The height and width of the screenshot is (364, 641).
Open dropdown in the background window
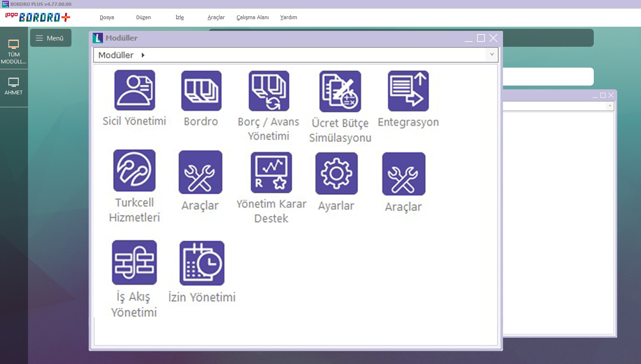pyautogui.click(x=610, y=106)
